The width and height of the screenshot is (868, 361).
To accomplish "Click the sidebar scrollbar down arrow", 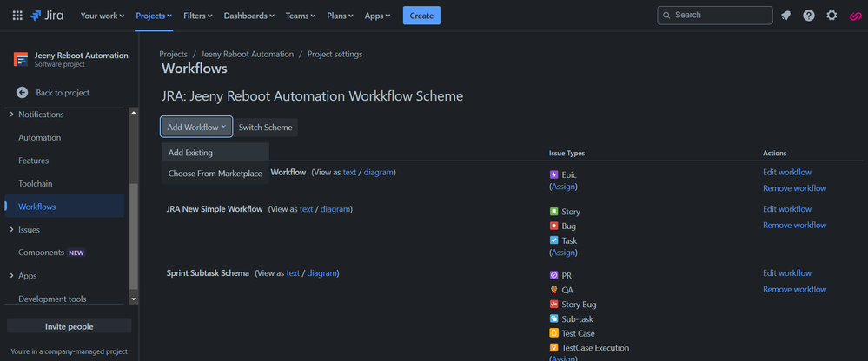I will [x=134, y=299].
